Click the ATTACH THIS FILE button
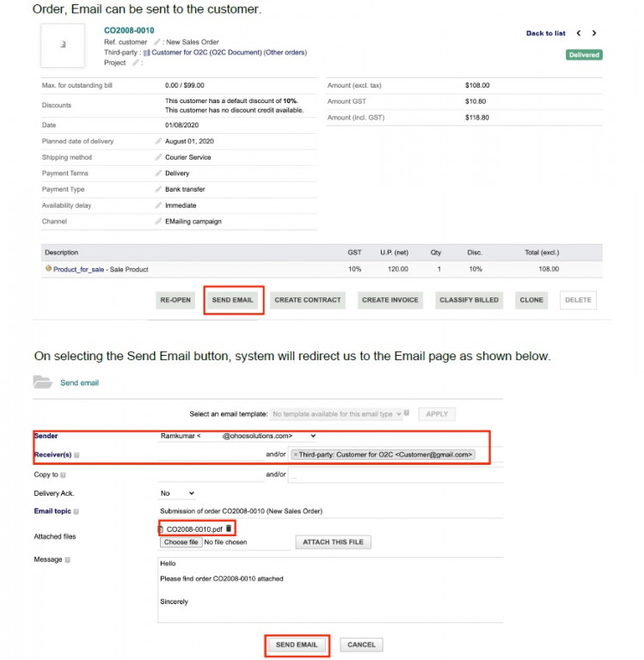Screen dimensions: 644x660 pos(333,541)
